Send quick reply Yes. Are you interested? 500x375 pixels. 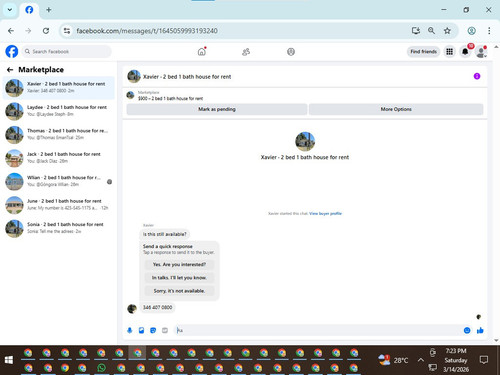pyautogui.click(x=179, y=264)
